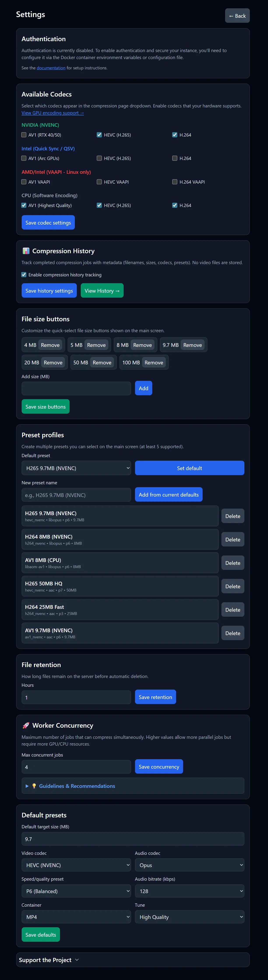Click the Add size (MB) input field
268x980 pixels.
click(x=76, y=388)
